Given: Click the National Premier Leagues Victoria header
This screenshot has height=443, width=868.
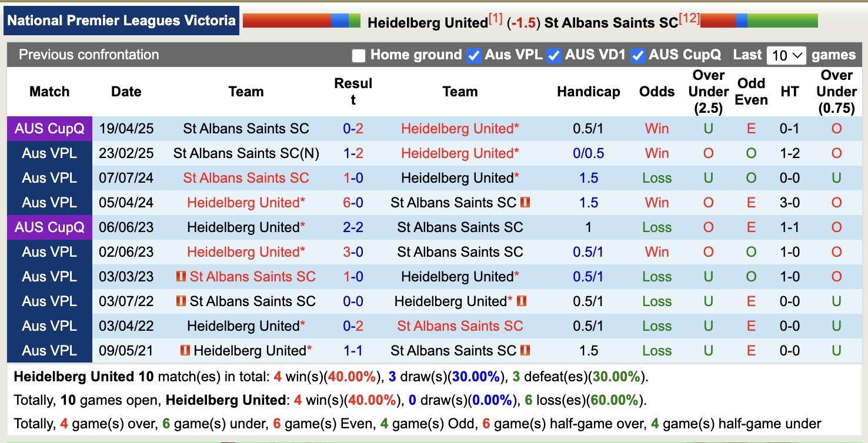Looking at the screenshot, I should (121, 20).
